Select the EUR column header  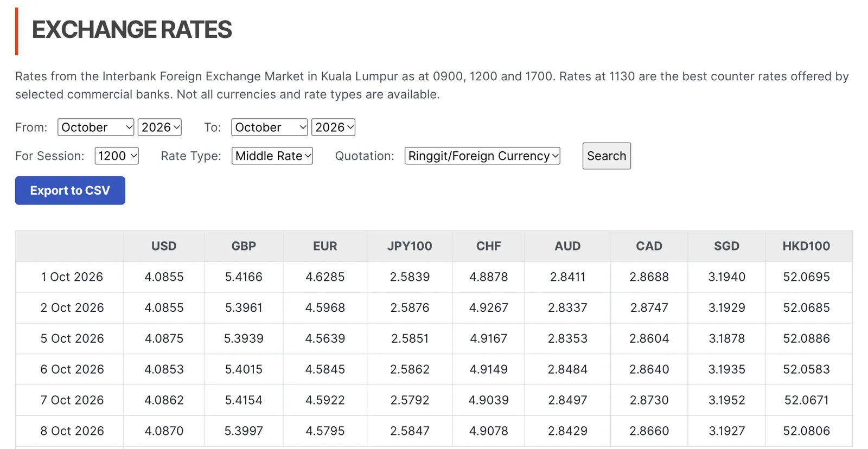tap(325, 246)
